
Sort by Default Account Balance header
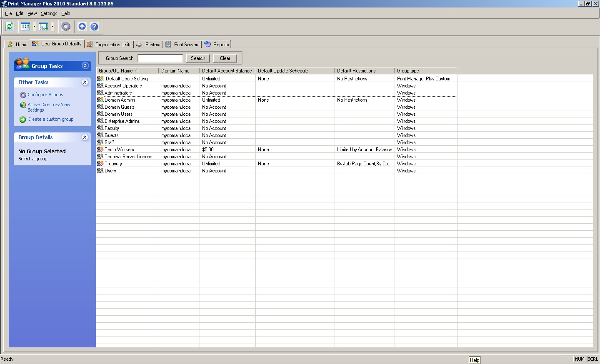[x=227, y=71]
